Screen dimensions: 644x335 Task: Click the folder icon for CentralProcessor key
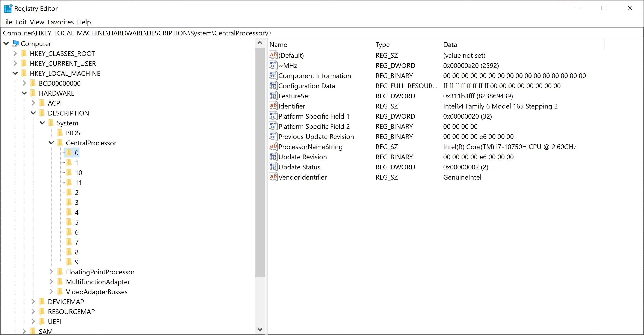tap(60, 143)
